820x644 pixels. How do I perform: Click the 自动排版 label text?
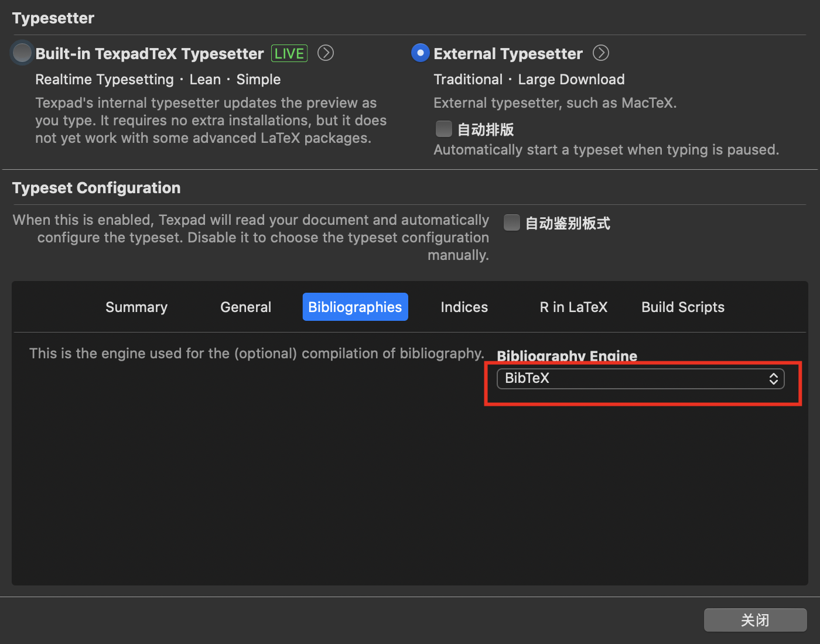[486, 129]
